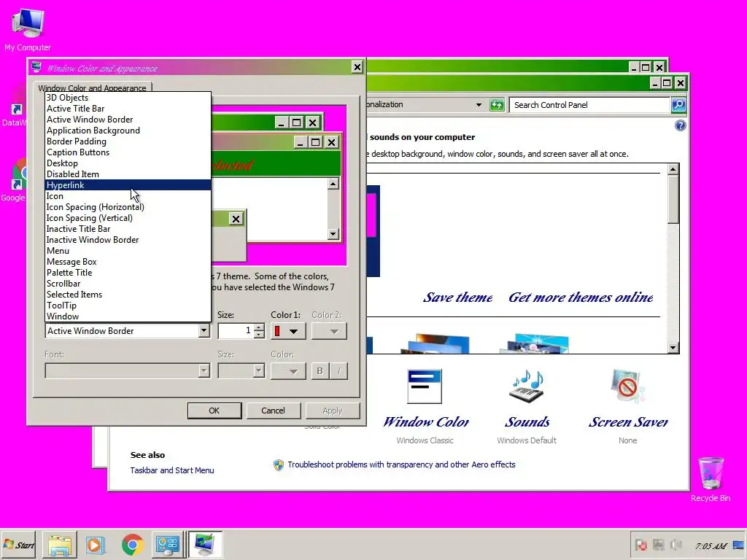This screenshot has width=747, height=560.
Task: Choose Message Box from the item list
Action: 128,262
